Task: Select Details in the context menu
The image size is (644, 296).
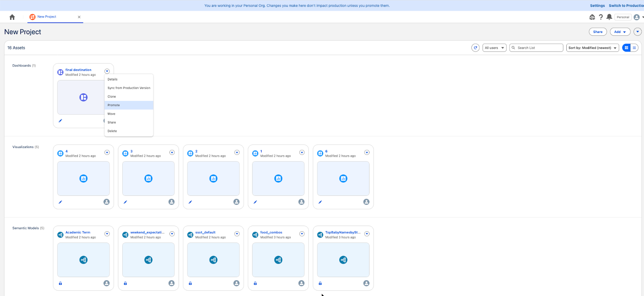Action: [x=129, y=79]
